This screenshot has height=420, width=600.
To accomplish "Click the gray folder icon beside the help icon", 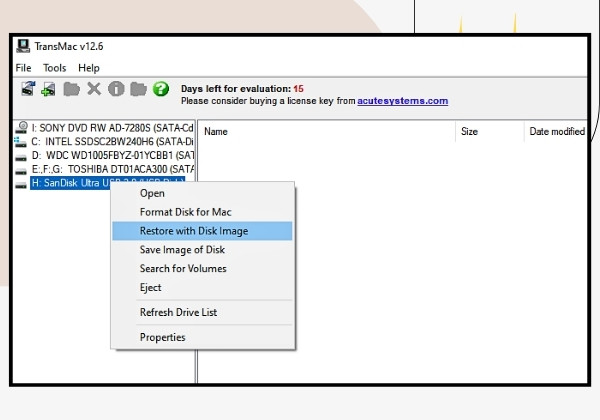I will click(x=138, y=89).
